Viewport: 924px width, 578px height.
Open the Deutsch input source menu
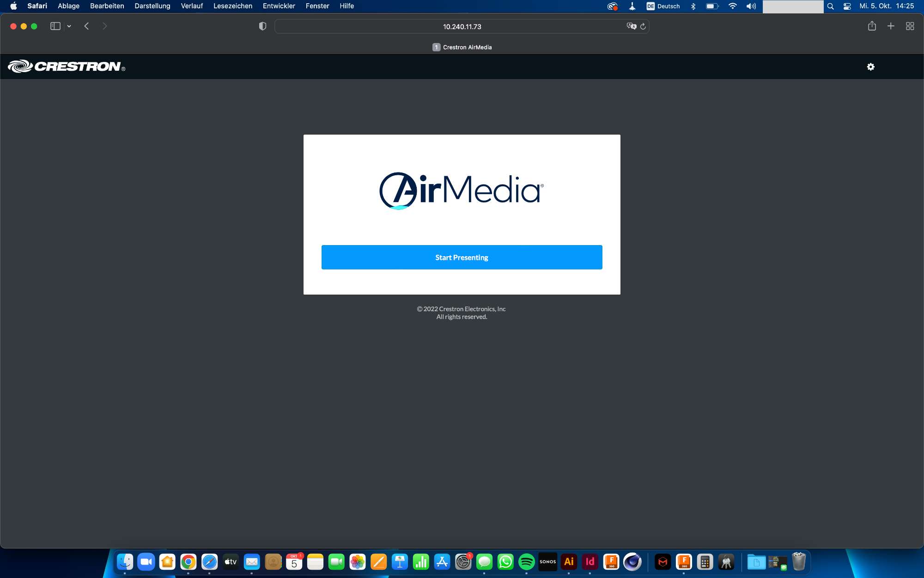tap(663, 6)
